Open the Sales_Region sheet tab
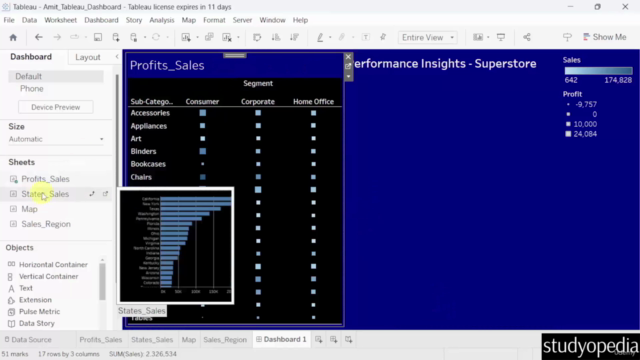640x360 pixels. [225, 340]
